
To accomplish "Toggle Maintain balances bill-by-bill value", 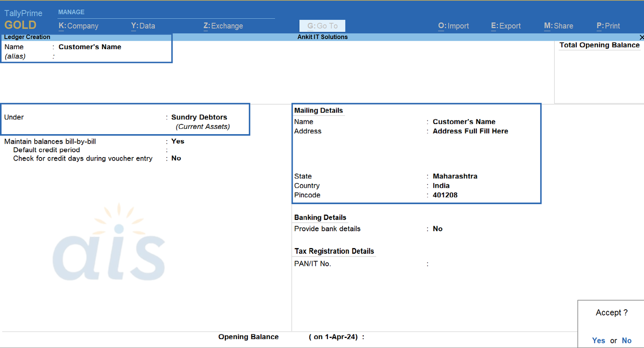I will tap(178, 141).
